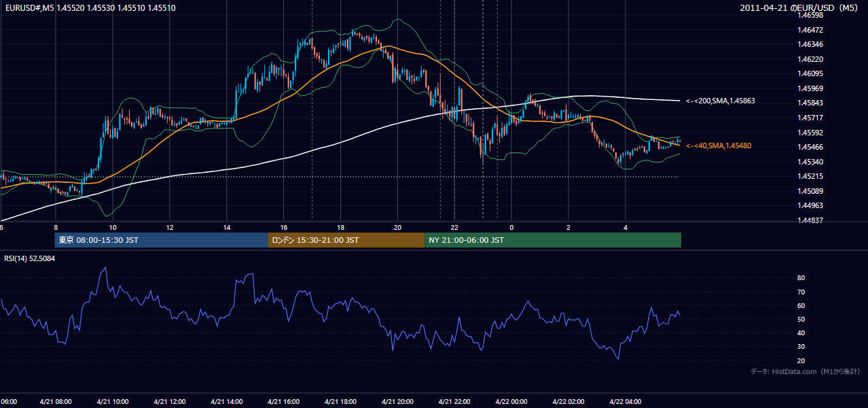
Task: Click the 4/21 12:00 bottom time label
Action: (x=170, y=401)
